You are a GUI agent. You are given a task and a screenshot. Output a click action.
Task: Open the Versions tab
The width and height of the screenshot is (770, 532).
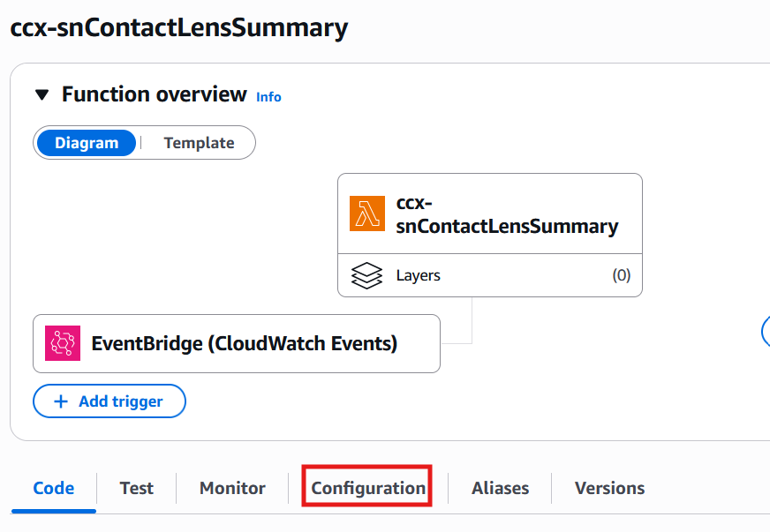[609, 488]
